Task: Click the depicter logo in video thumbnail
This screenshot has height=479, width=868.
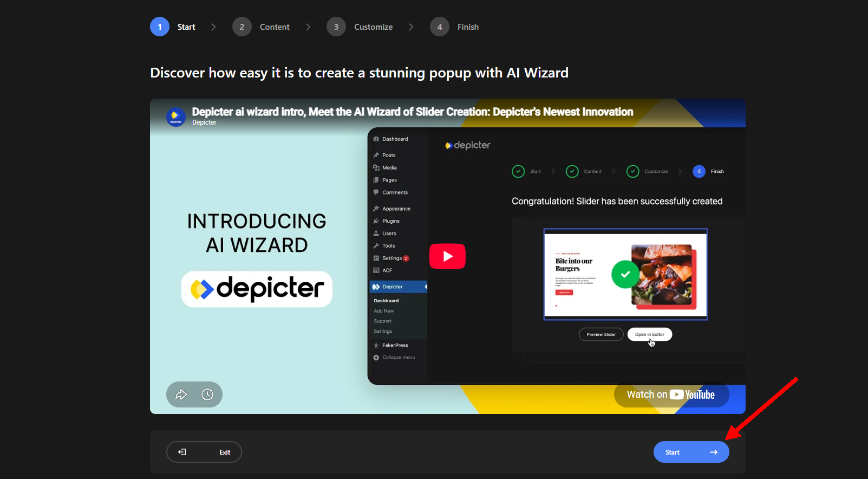Action: [x=257, y=289]
